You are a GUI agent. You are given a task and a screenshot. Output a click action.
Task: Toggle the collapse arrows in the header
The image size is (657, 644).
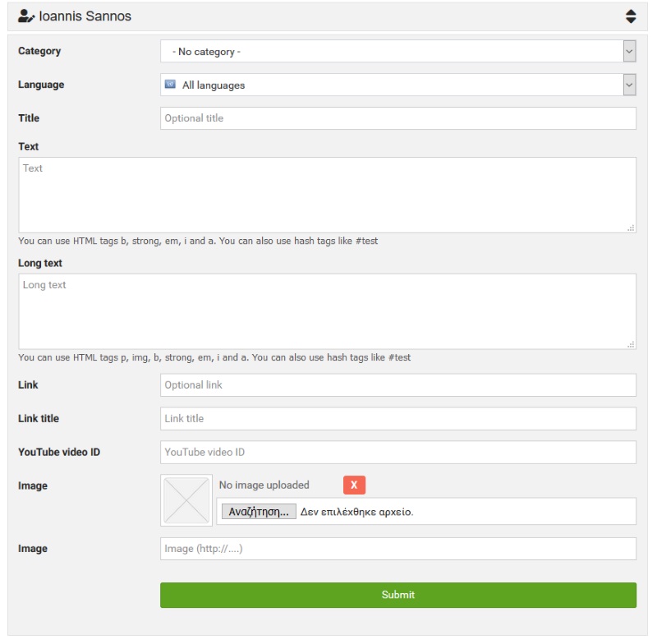631,16
